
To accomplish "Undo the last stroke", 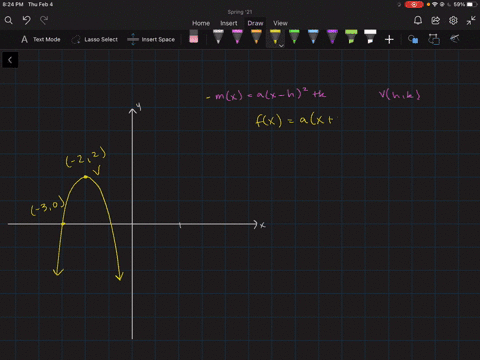I will pyautogui.click(x=26, y=20).
